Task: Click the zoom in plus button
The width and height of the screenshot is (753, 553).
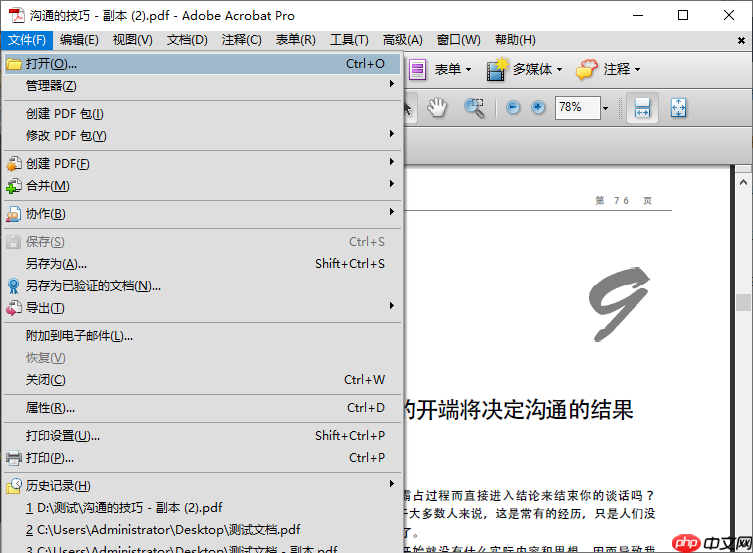Action: [538, 108]
